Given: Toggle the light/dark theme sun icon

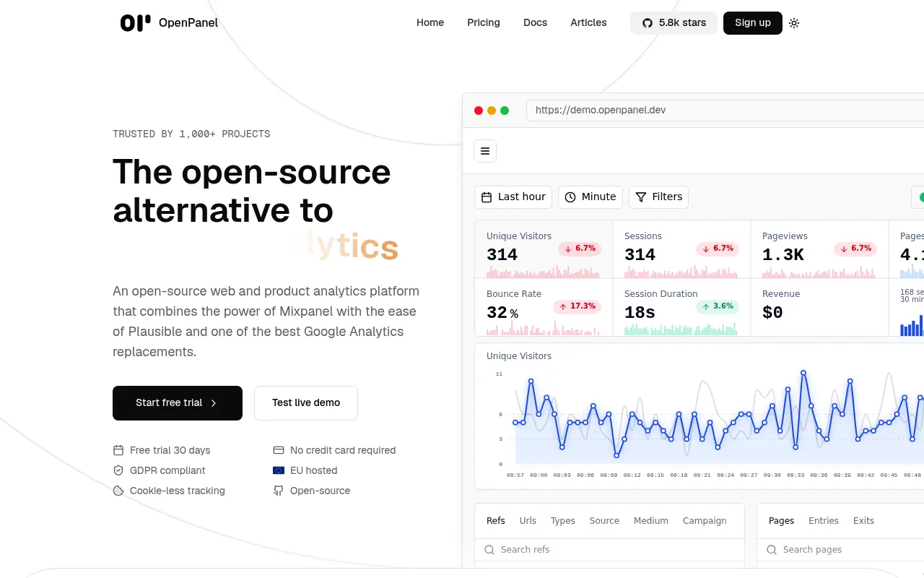Looking at the screenshot, I should pos(794,23).
